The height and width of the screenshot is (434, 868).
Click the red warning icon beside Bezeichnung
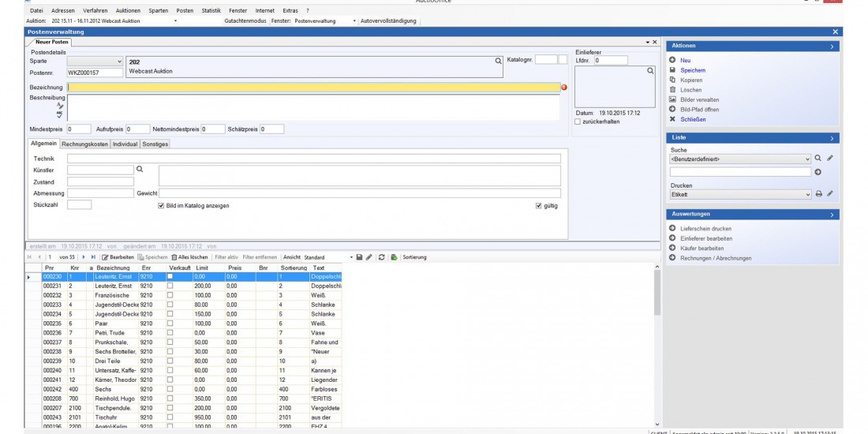564,87
